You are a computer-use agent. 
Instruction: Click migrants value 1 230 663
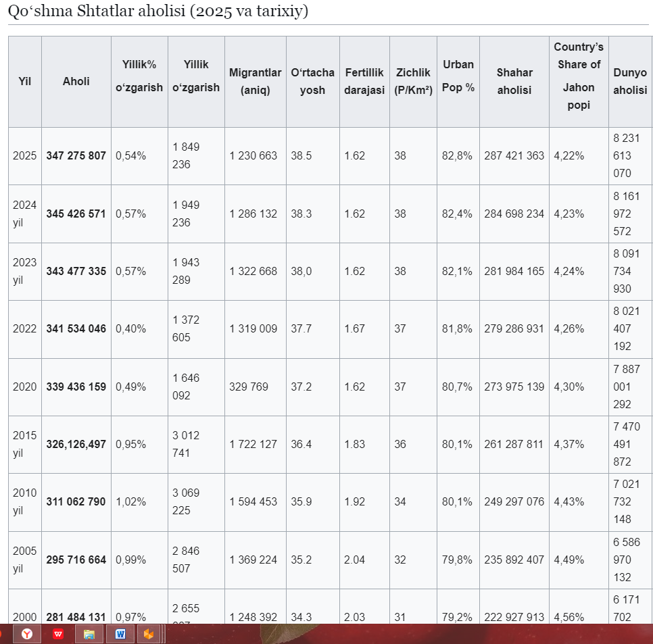(x=253, y=155)
